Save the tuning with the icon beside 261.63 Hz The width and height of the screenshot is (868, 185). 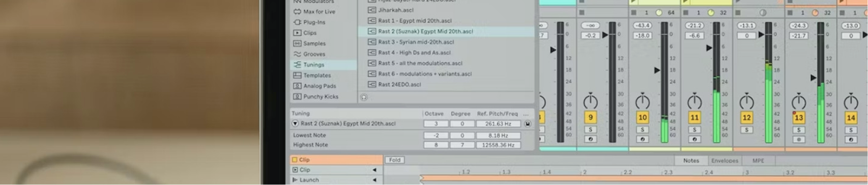point(528,124)
